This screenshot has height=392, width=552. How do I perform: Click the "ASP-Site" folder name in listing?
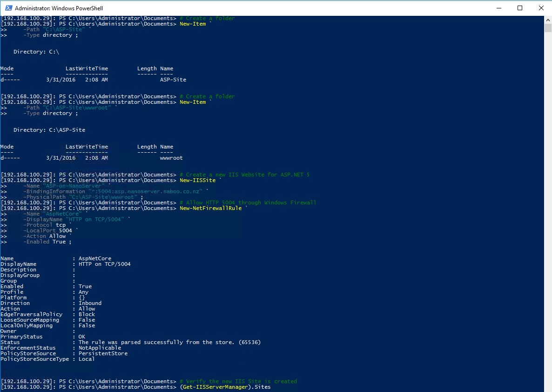pos(173,80)
